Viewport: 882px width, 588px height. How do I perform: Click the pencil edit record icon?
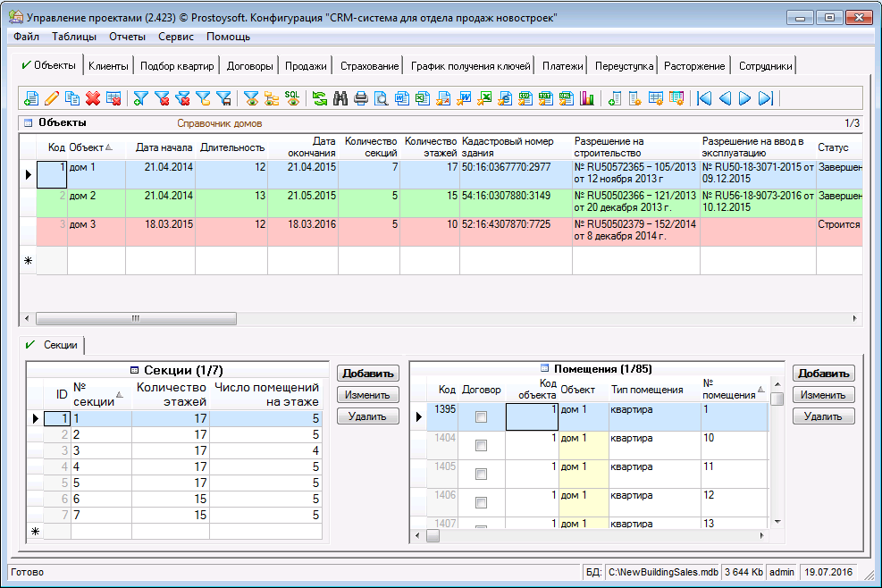coord(52,98)
